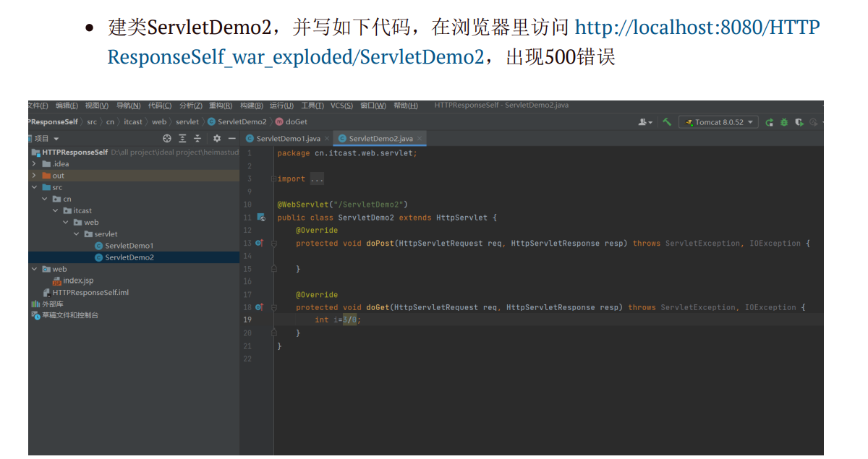The width and height of the screenshot is (868, 459).
Task: Place cursor on "int i=3/0;" line
Action: tap(337, 320)
